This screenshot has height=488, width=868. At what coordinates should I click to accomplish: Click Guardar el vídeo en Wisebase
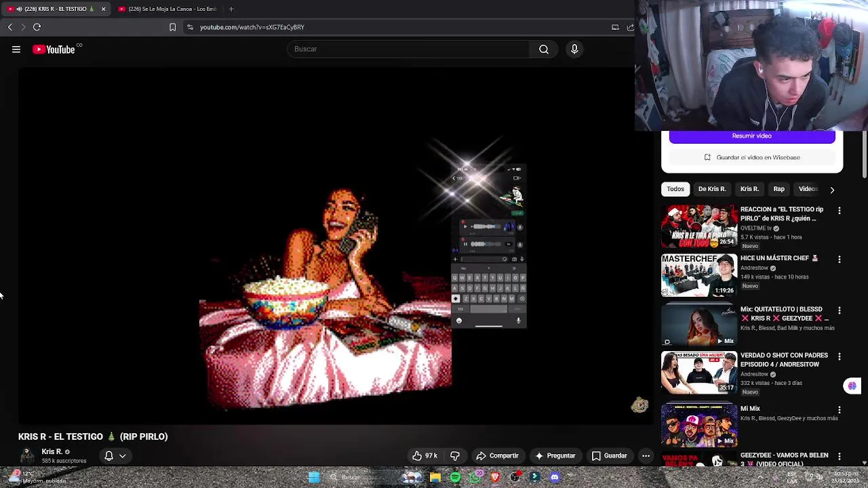(752, 157)
